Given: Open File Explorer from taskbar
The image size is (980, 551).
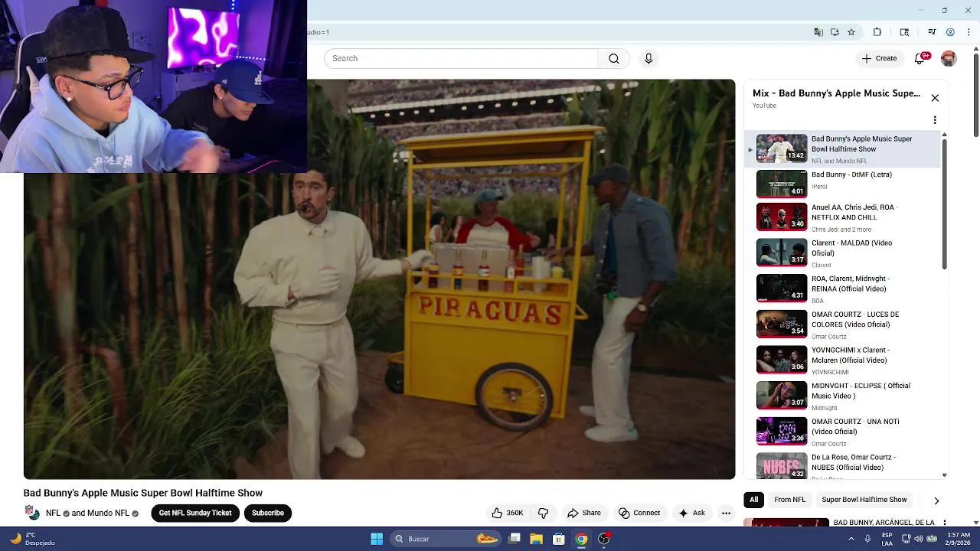Looking at the screenshot, I should point(536,539).
